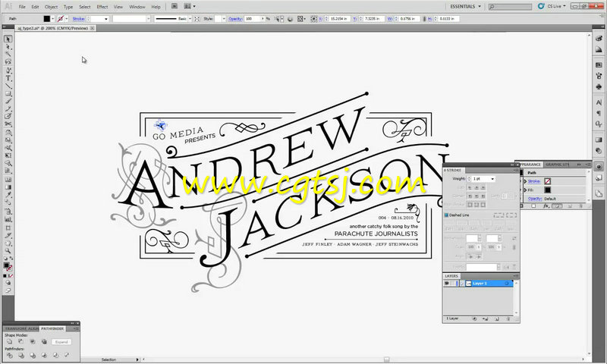Expand the Fill row in Appearance panel
The image size is (607, 364).
click(x=525, y=190)
